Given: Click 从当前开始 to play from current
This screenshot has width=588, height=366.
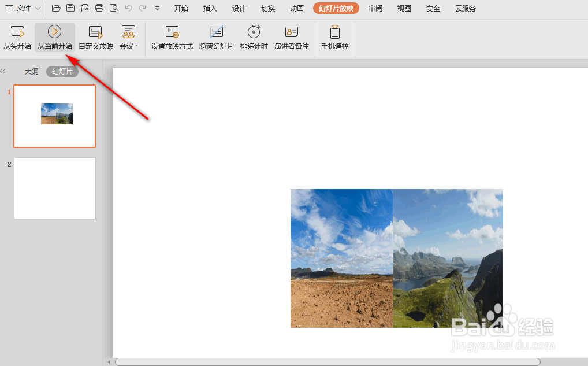Looking at the screenshot, I should click(55, 38).
